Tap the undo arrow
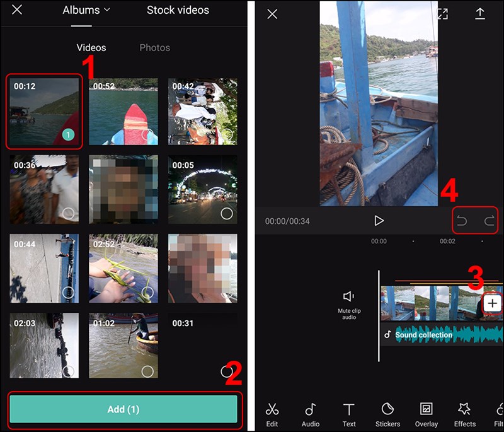 [x=461, y=220]
